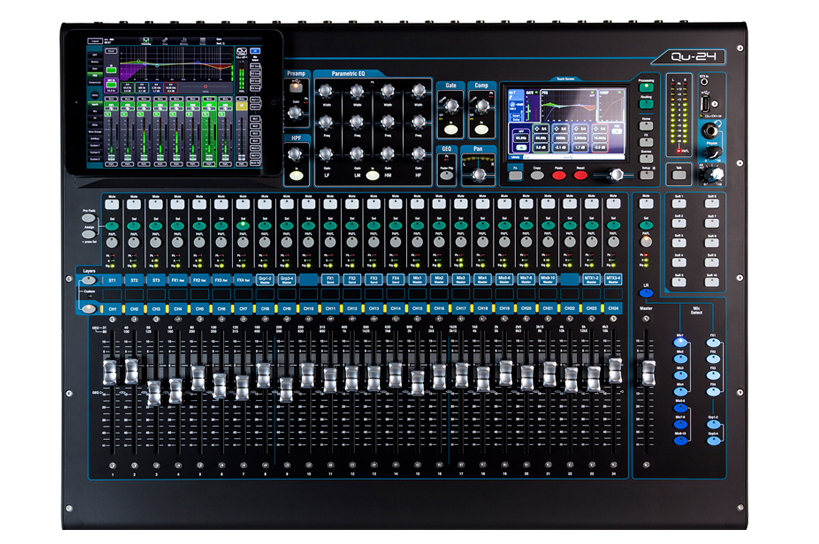Touch the HF Freq knob in Parametric EQ
The height and width of the screenshot is (544, 819).
tap(418, 123)
